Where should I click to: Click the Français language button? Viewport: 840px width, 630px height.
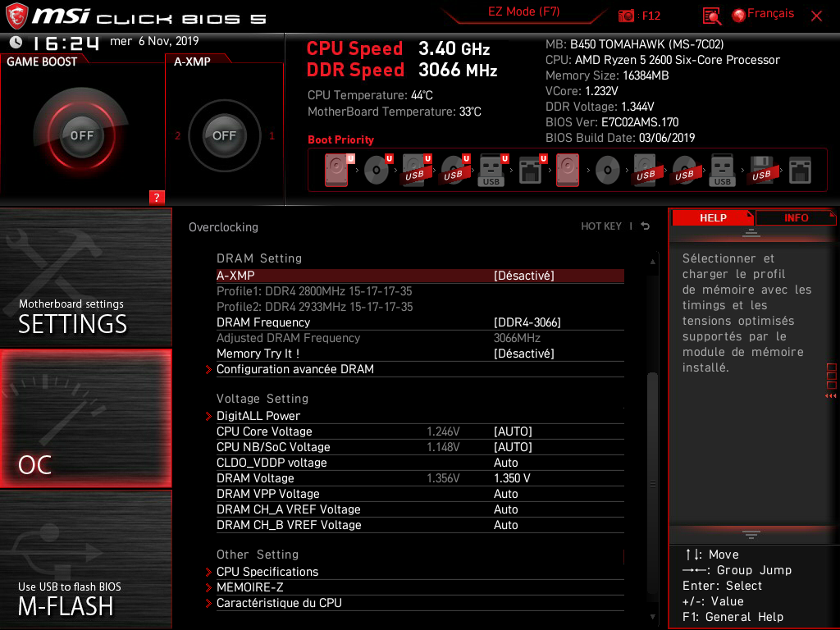coord(770,14)
